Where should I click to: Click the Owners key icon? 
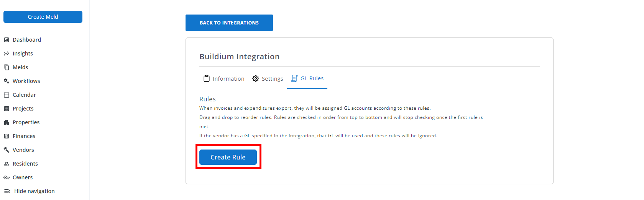[x=7, y=177]
